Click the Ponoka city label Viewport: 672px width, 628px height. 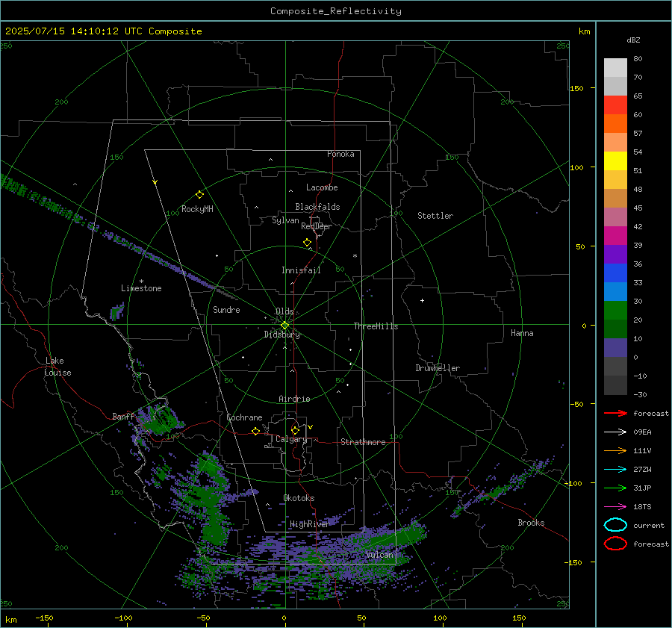[x=340, y=154]
